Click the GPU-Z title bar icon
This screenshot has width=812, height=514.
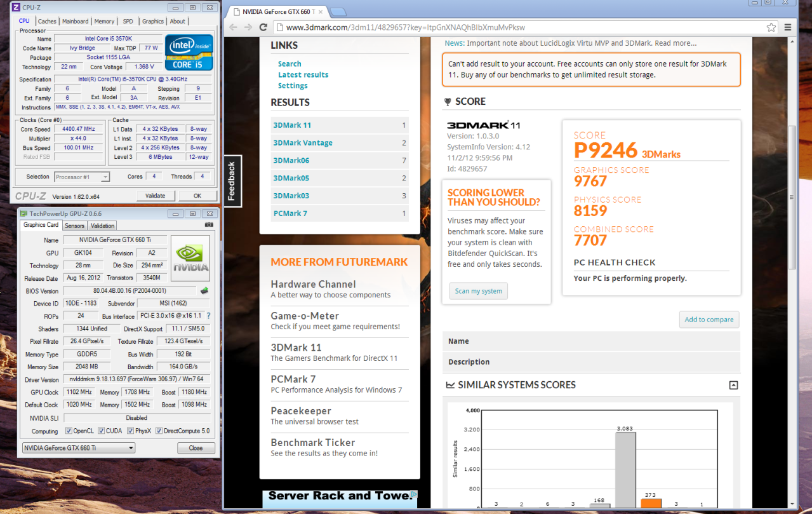point(23,213)
